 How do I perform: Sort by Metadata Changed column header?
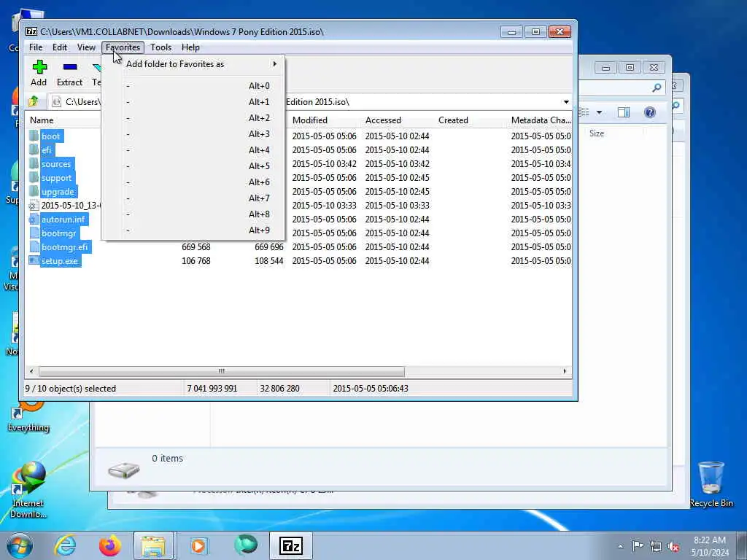point(540,120)
